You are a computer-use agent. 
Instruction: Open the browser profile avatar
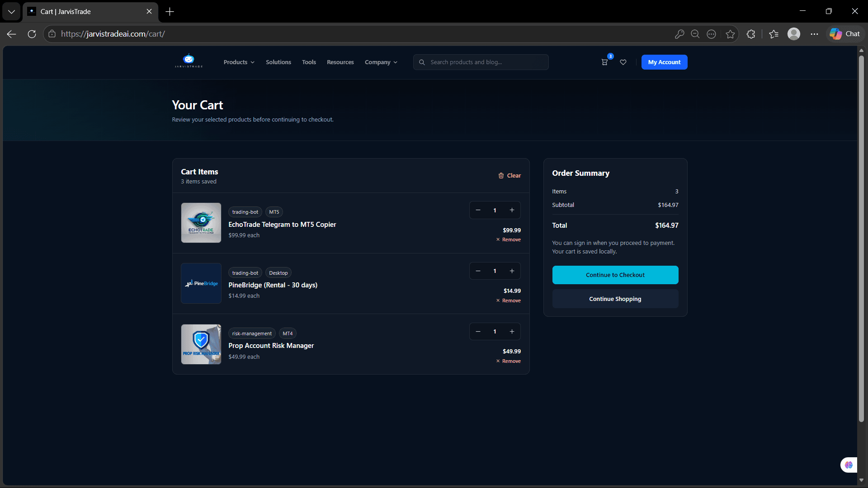pos(794,34)
